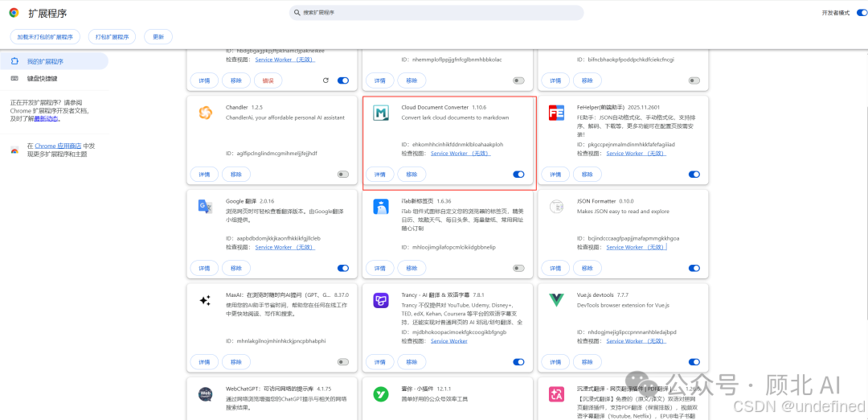Viewport: 868px width, 420px height.
Task: Click the red 错误 button
Action: click(x=268, y=80)
